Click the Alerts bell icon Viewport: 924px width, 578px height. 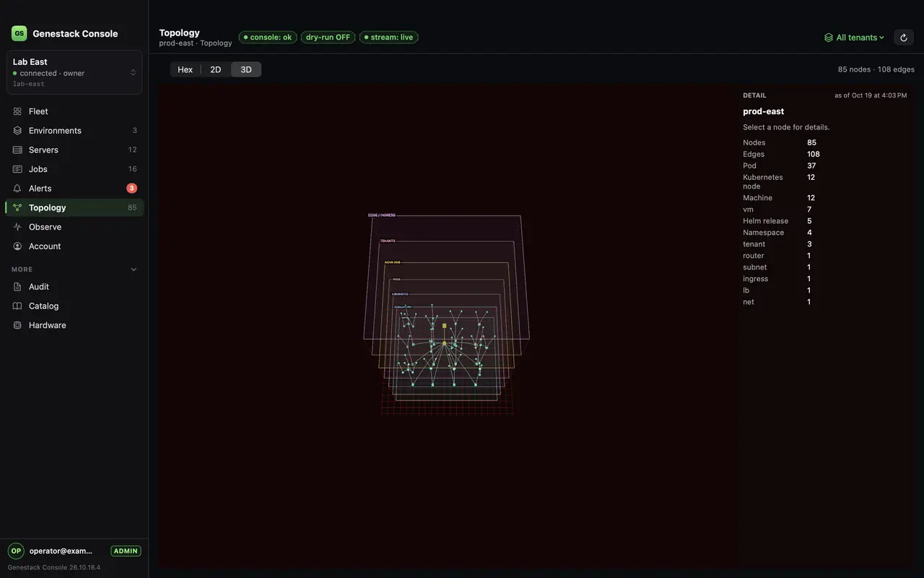coord(17,189)
